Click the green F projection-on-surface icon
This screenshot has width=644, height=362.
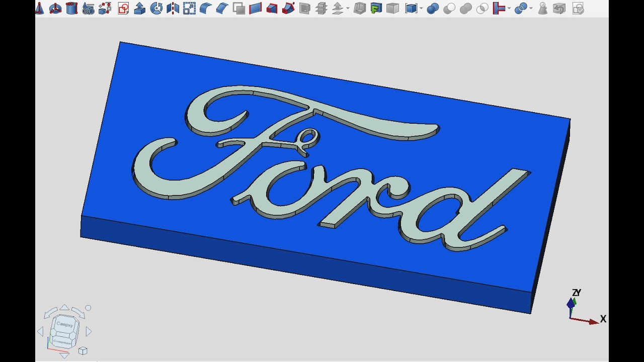(x=376, y=9)
